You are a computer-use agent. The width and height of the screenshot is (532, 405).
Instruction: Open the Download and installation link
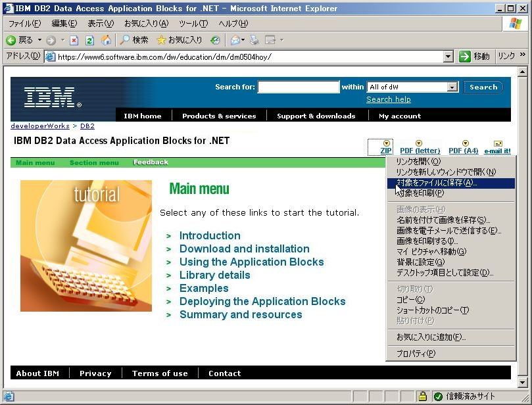click(x=244, y=249)
